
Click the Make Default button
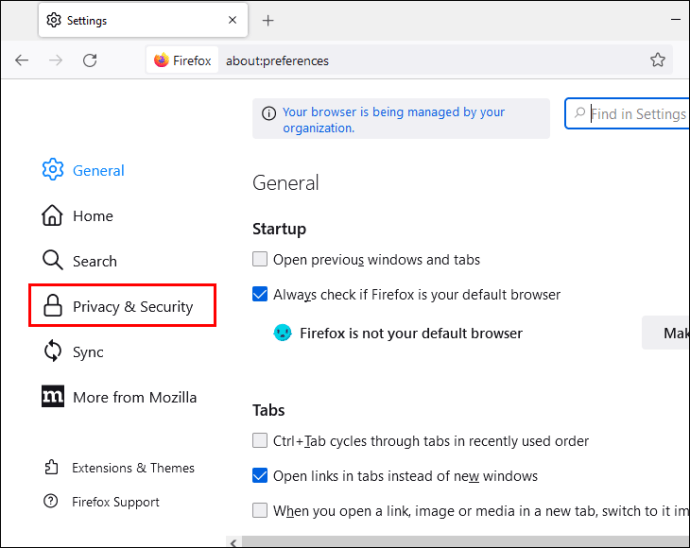pyautogui.click(x=666, y=333)
